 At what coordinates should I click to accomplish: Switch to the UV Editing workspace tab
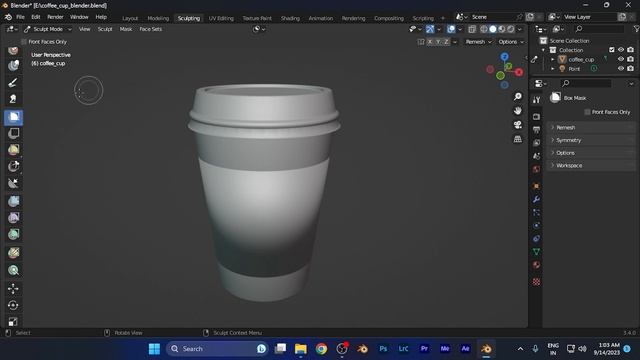coord(221,18)
